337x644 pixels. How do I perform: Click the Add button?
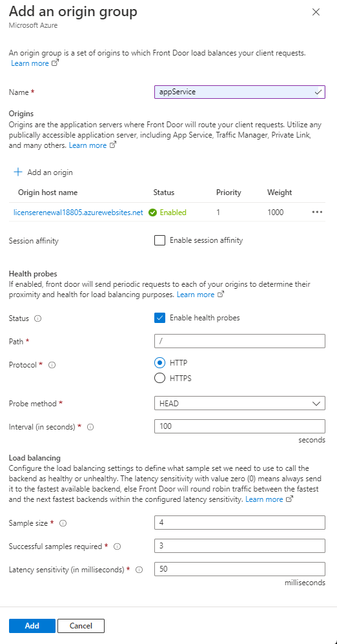32,625
